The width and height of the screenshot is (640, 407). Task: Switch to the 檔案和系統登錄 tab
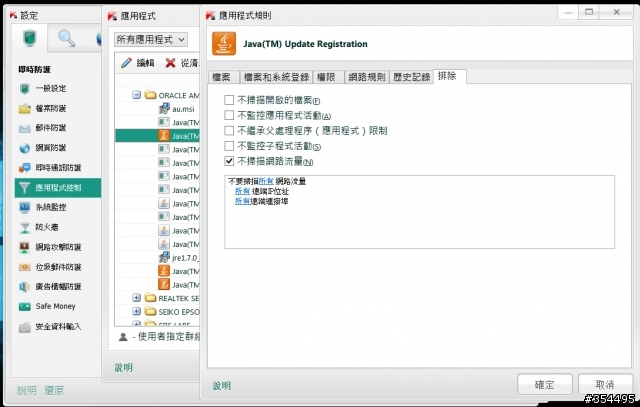[x=276, y=77]
